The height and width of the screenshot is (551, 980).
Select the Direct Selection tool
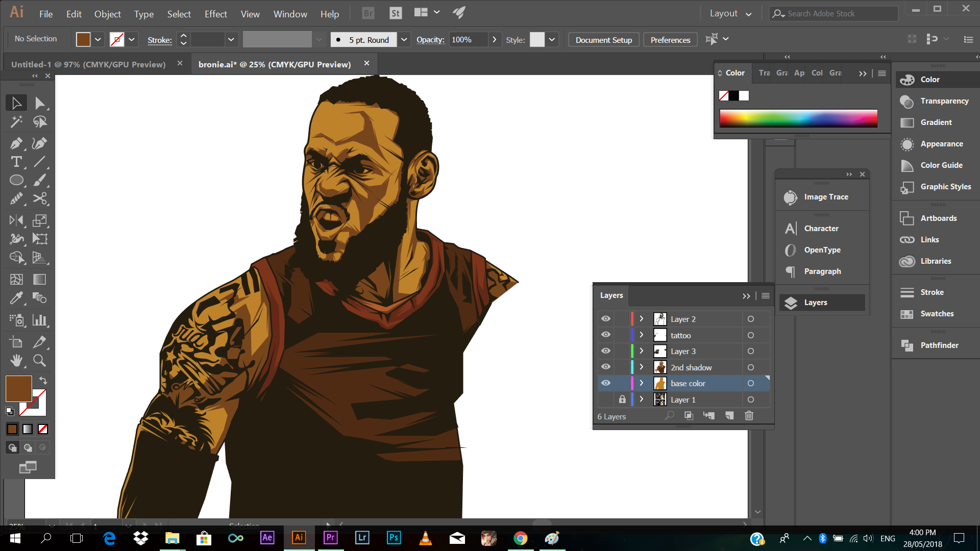40,103
